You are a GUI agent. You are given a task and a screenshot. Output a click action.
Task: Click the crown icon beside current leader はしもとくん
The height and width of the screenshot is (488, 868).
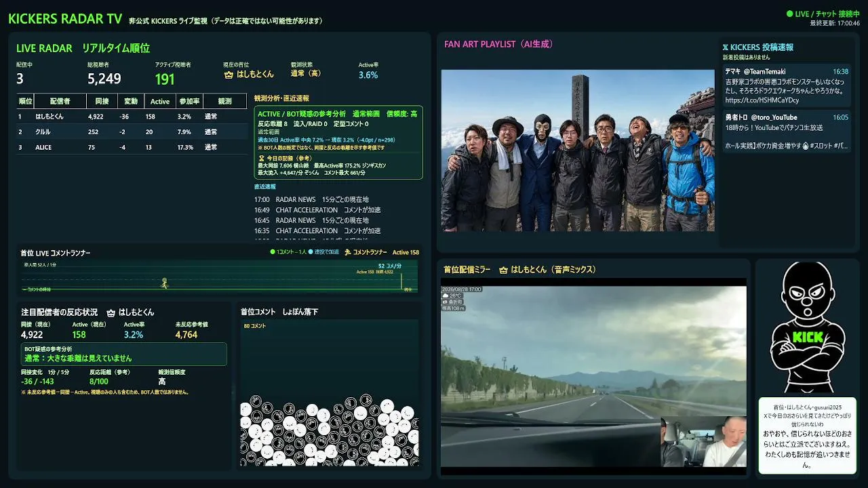(x=229, y=74)
